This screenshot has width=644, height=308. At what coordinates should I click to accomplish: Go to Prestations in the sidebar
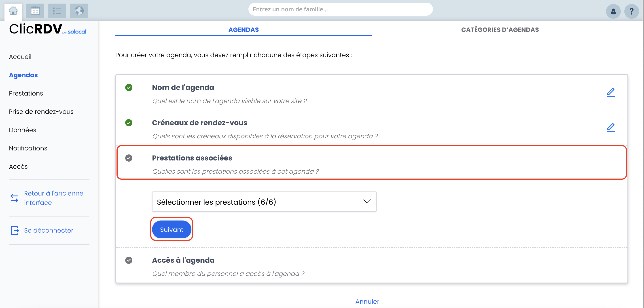coord(26,93)
